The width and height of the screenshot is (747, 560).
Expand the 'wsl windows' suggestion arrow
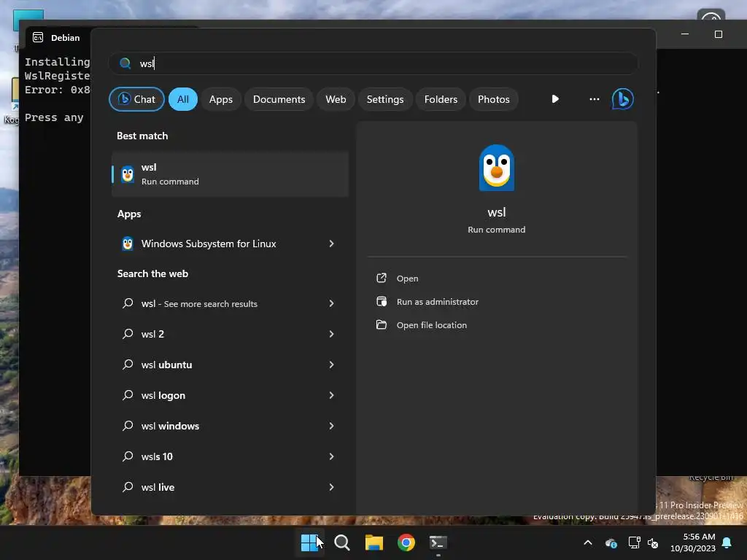coord(331,426)
